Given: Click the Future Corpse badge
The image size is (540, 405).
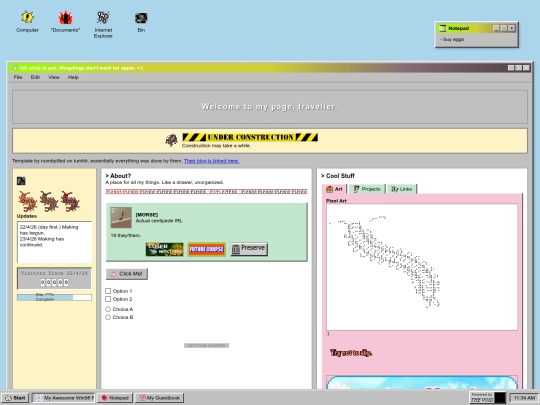Looking at the screenshot, I should (x=207, y=249).
